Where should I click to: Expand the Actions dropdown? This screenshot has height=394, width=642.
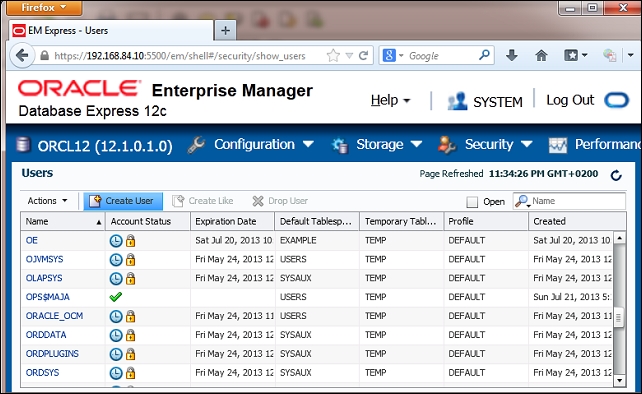point(47,201)
